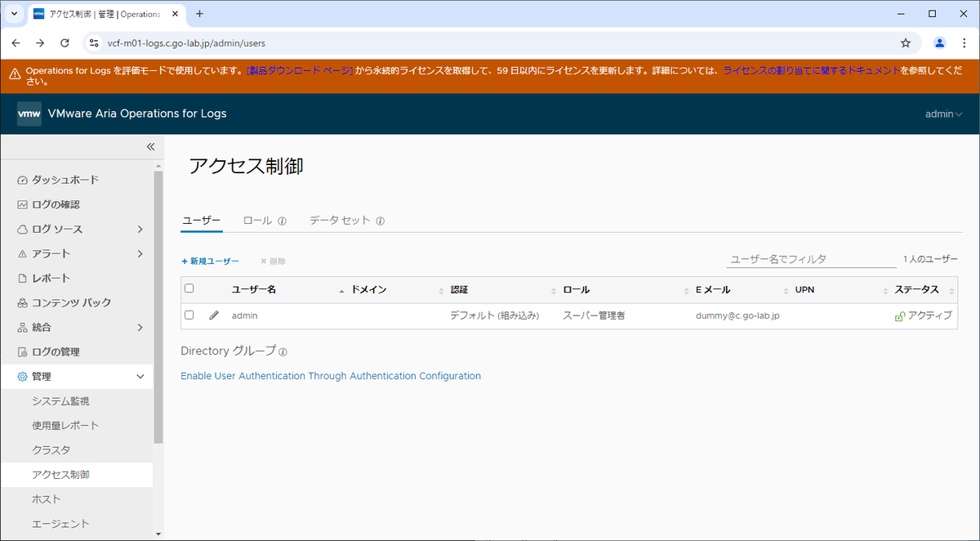
Task: Click the green unlock icon beside アクティブ
Action: coord(900,315)
